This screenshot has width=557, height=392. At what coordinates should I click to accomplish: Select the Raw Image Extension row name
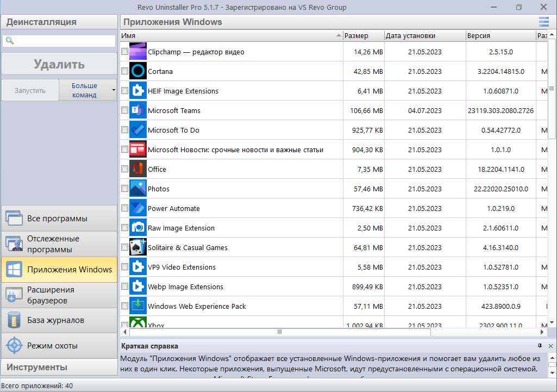[x=181, y=228]
